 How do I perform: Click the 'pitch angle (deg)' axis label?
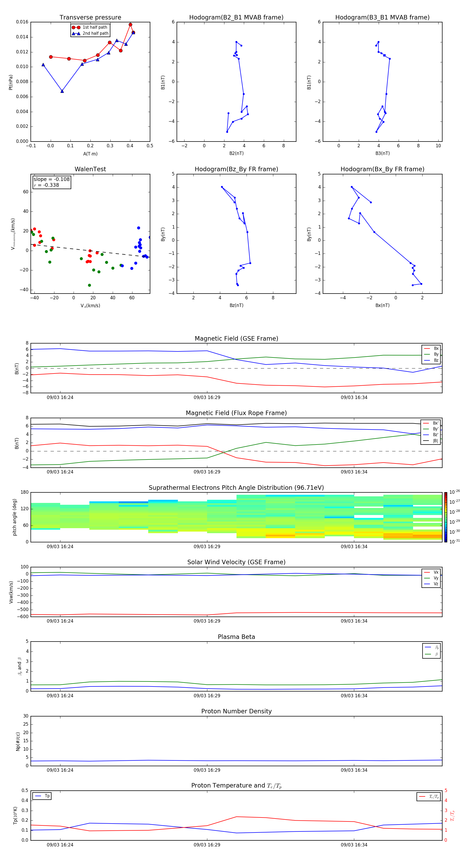point(14,517)
